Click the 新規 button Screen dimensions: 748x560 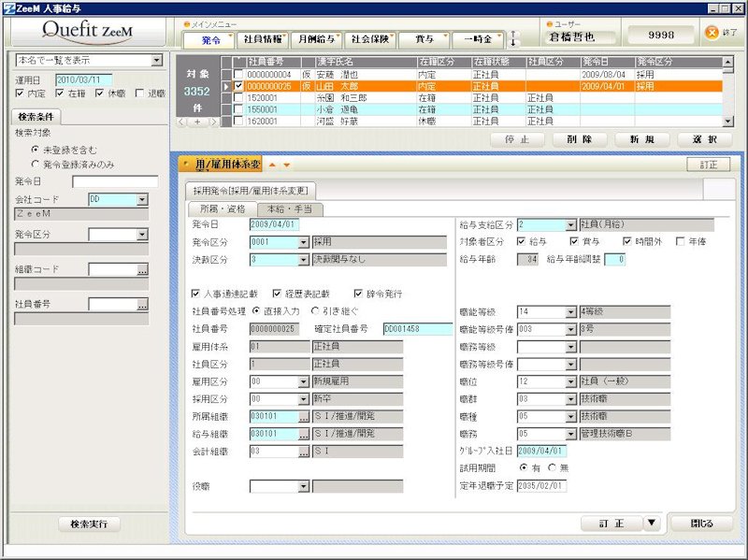[642, 139]
